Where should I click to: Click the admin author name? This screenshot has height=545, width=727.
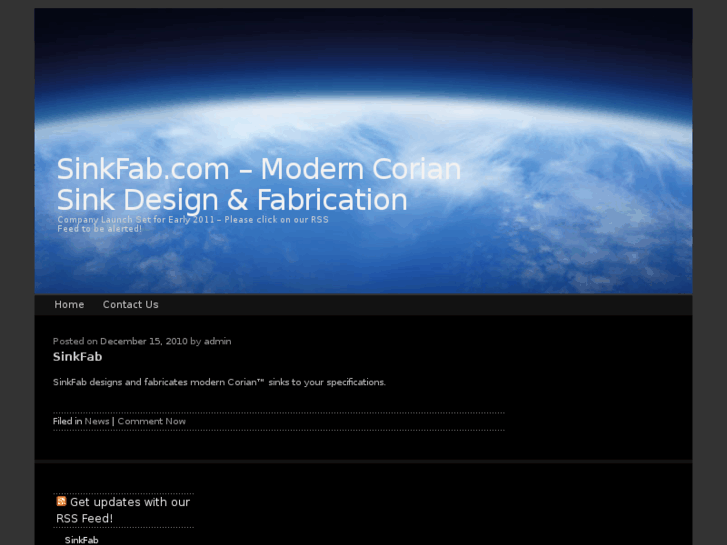click(217, 341)
